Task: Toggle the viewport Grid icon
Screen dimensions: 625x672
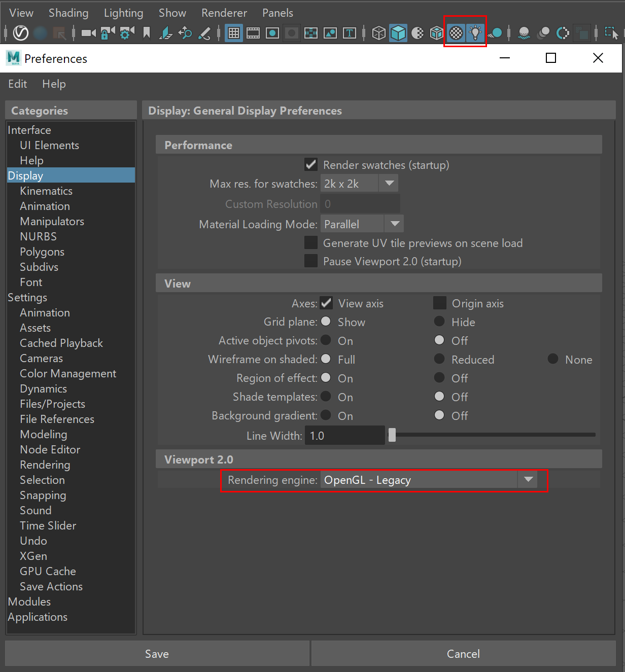Action: (x=234, y=33)
